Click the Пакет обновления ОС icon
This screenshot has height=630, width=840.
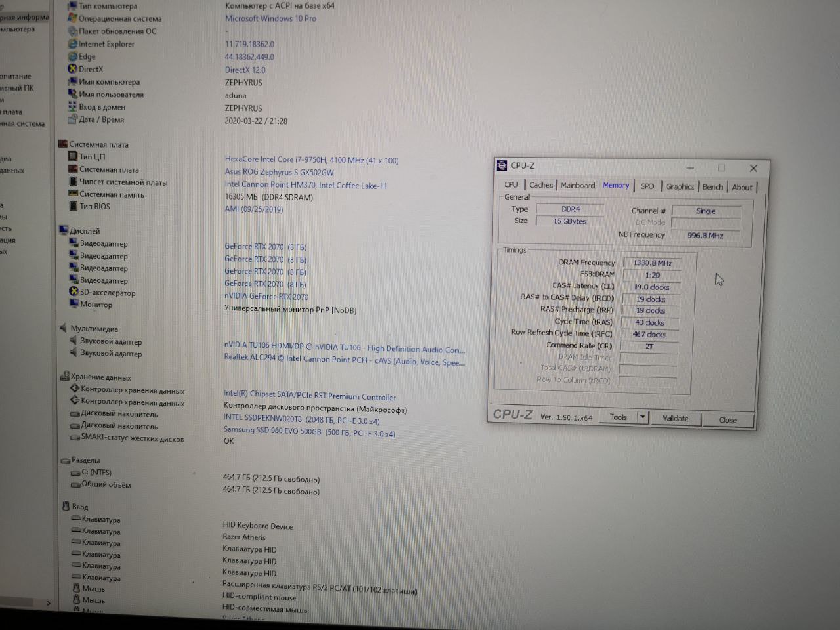point(73,31)
